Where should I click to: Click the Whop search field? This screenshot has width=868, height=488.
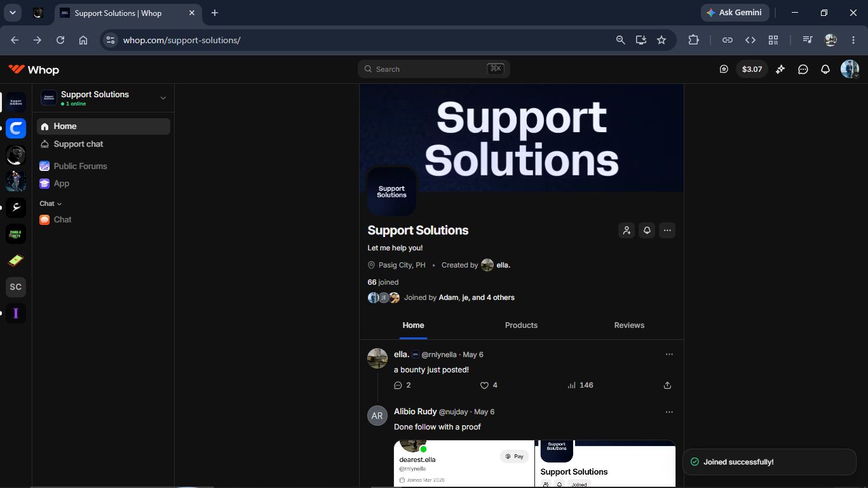pyautogui.click(x=434, y=69)
